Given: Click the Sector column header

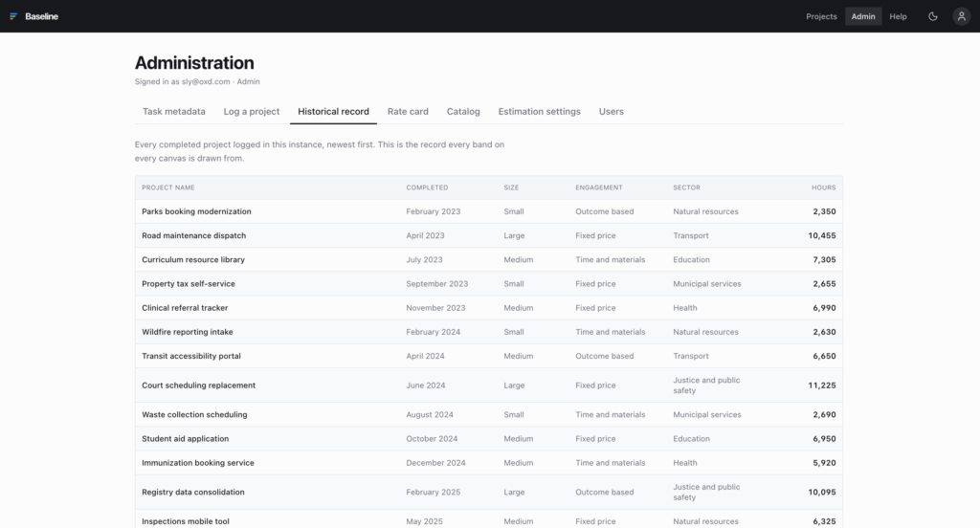Looking at the screenshot, I should [686, 187].
